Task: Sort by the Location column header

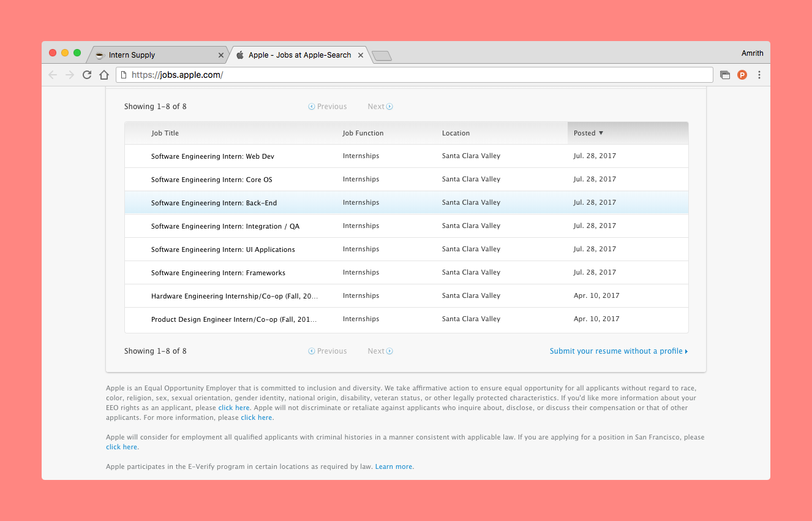Action: (456, 133)
